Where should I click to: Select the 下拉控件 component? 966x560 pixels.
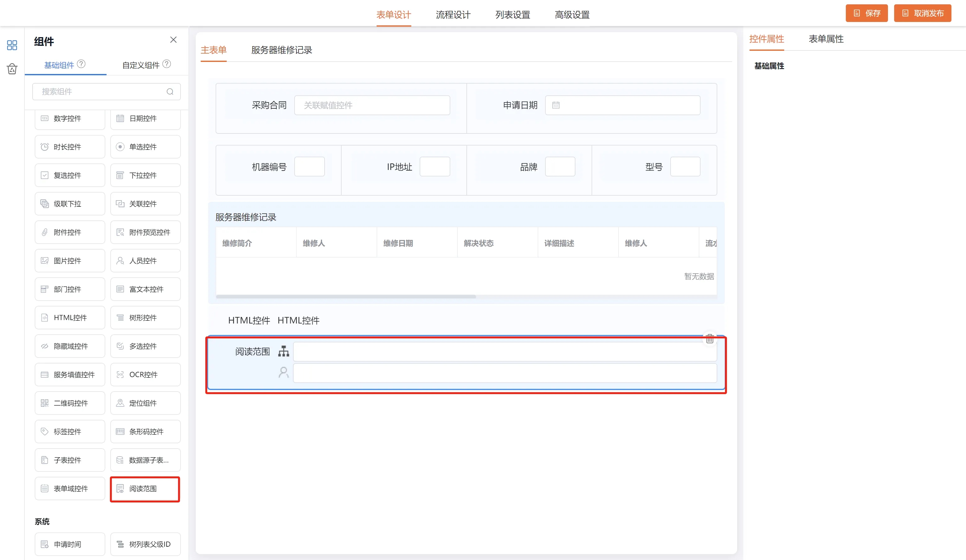pyautogui.click(x=145, y=175)
